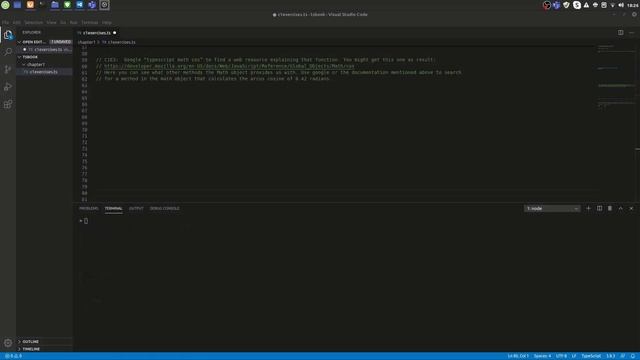640x360 pixels.
Task: Switch to Visual Studio Code taskbar icon
Action: pyautogui.click(x=80, y=5)
